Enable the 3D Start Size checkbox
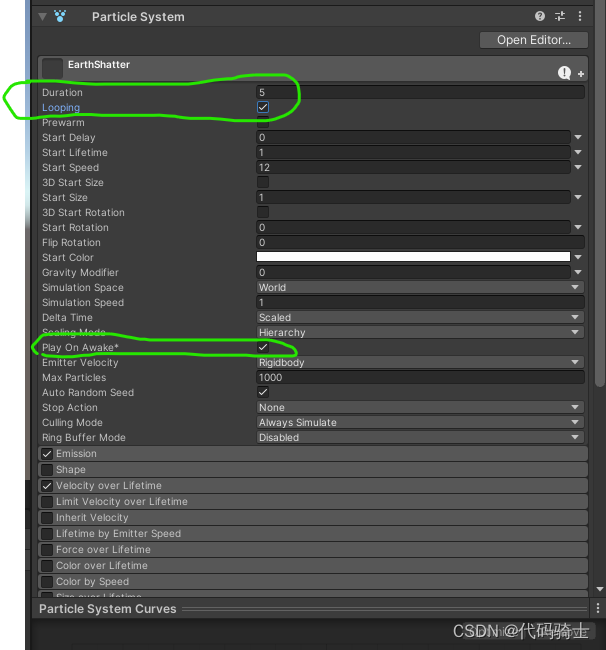The height and width of the screenshot is (650, 606). click(263, 182)
